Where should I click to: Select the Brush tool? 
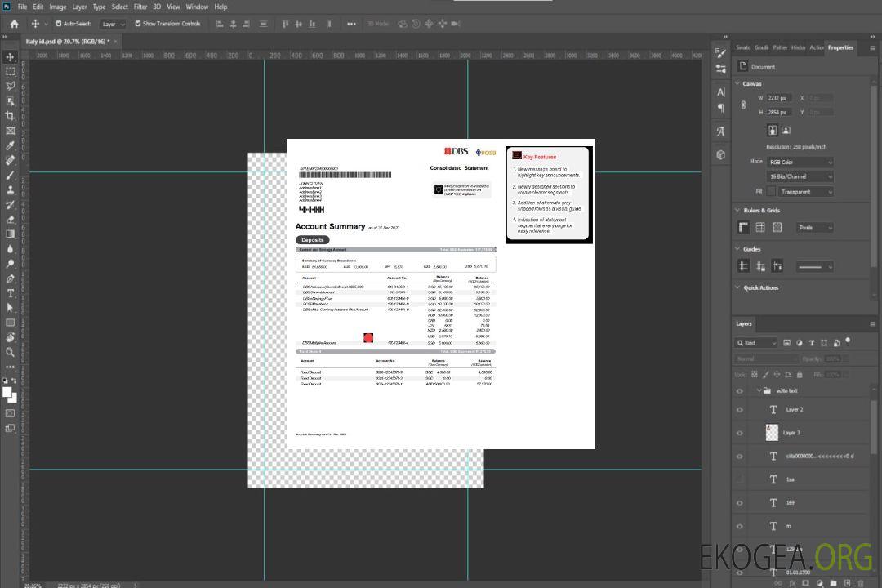[x=10, y=175]
